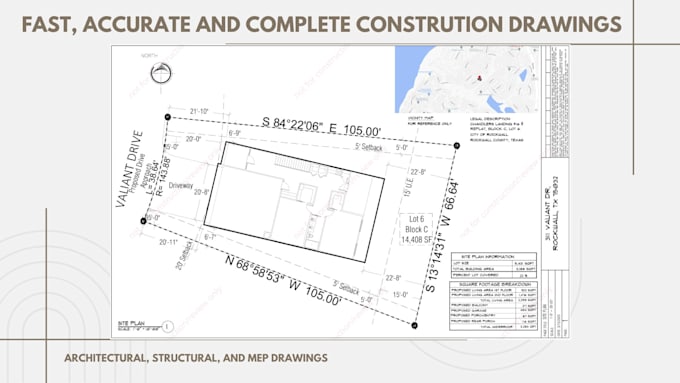Select the Lot 6 Block C label
The image size is (680, 383).
(416, 229)
